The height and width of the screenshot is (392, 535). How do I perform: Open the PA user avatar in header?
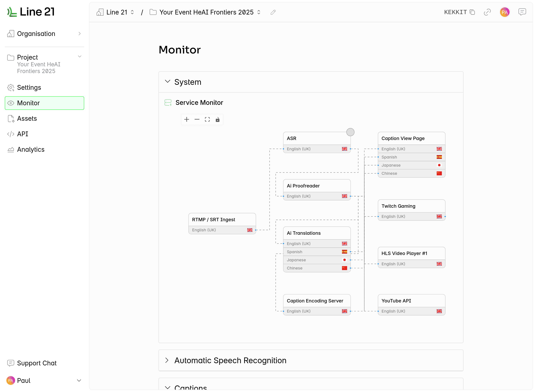pos(505,12)
